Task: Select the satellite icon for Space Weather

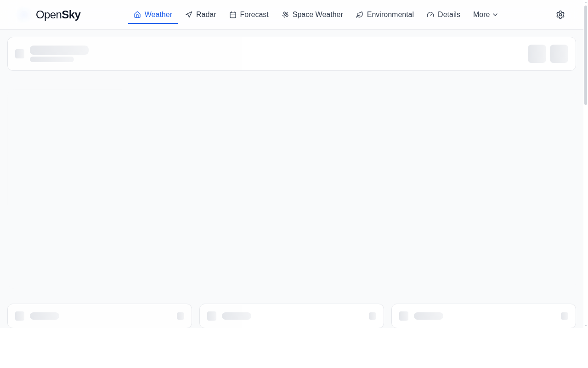Action: pyautogui.click(x=285, y=14)
